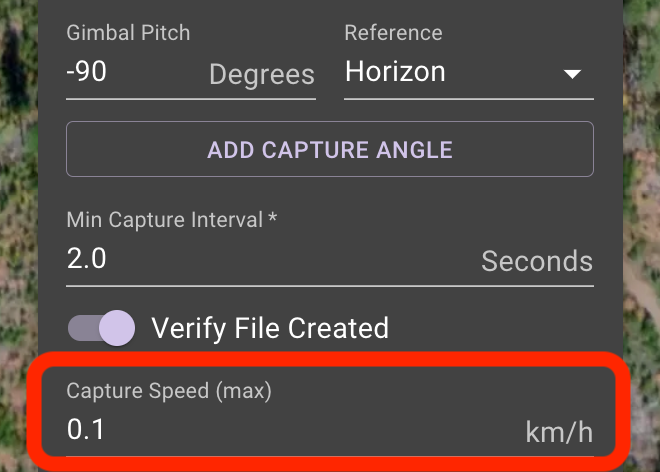Screen dimensions: 660x472
Task: Click the satellite map right of panel
Action: point(641,168)
